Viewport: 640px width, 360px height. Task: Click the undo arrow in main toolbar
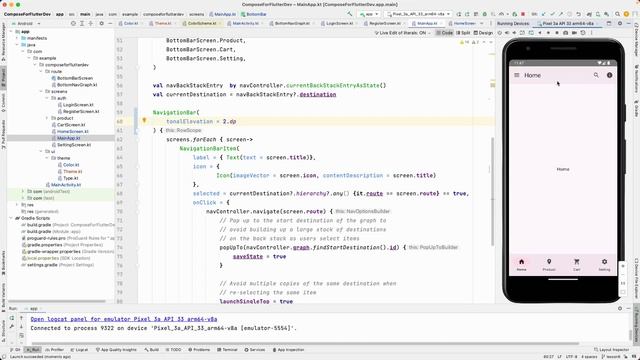pyautogui.click(x=578, y=14)
